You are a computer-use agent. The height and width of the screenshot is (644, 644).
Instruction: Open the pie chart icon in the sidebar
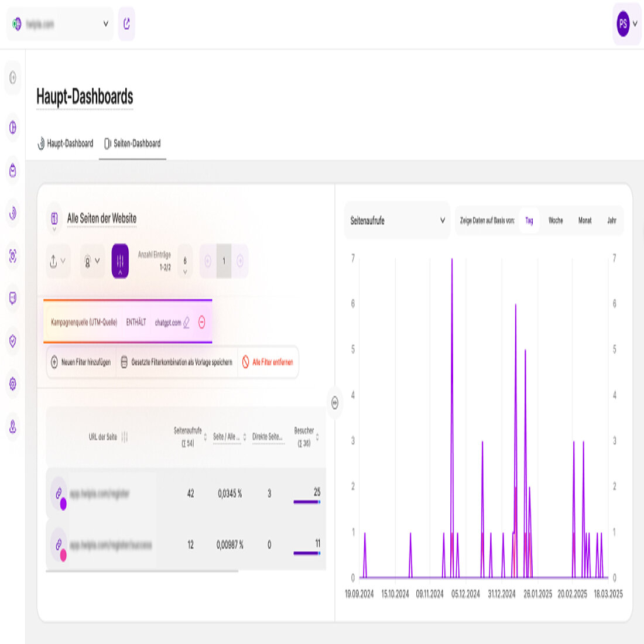[12, 126]
